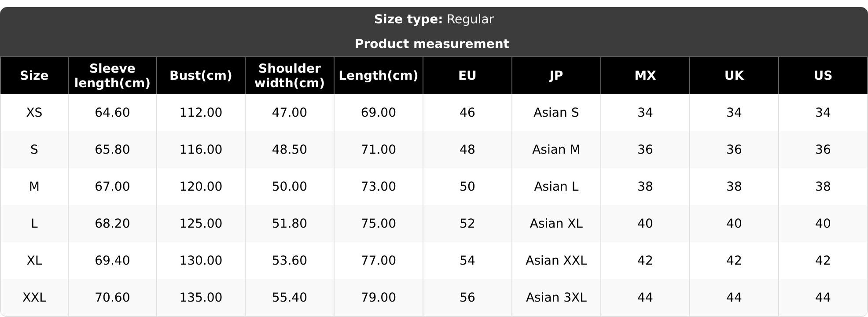Click the UK column header

click(x=734, y=76)
